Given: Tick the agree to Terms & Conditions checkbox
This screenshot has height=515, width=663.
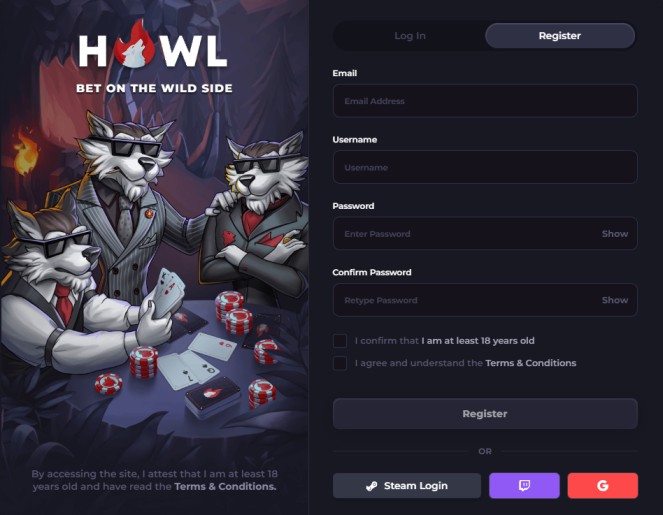Looking at the screenshot, I should coord(340,363).
